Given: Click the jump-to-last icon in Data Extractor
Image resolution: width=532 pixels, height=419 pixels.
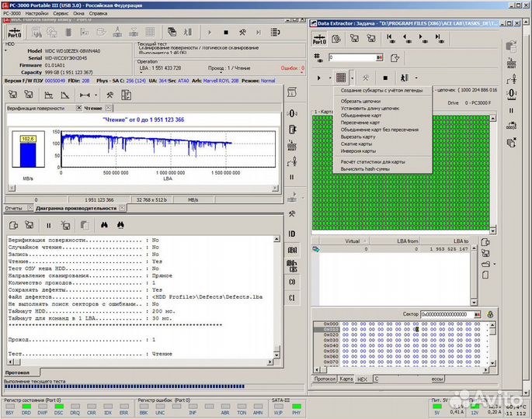Looking at the screenshot, I should tap(439, 38).
